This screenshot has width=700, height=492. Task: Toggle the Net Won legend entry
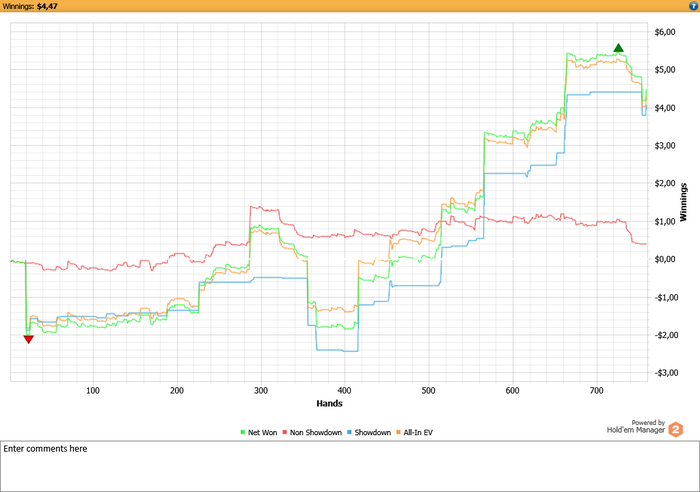(x=258, y=432)
